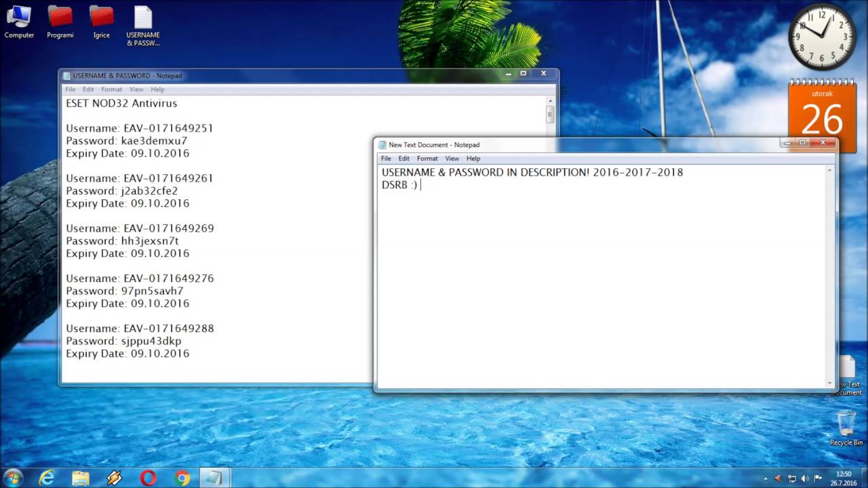868x488 pixels.
Task: Click scroll-down arrow in New Text Document Notepad
Action: point(829,383)
